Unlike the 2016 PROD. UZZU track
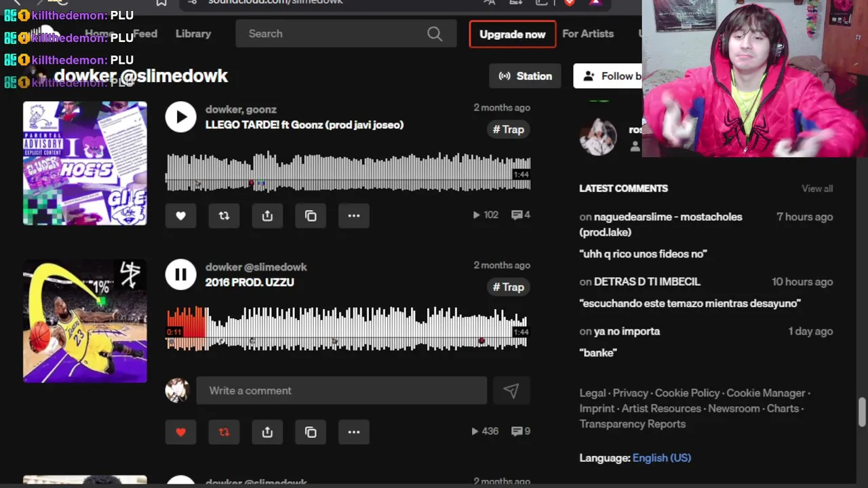Image resolution: width=868 pixels, height=488 pixels. 180,432
